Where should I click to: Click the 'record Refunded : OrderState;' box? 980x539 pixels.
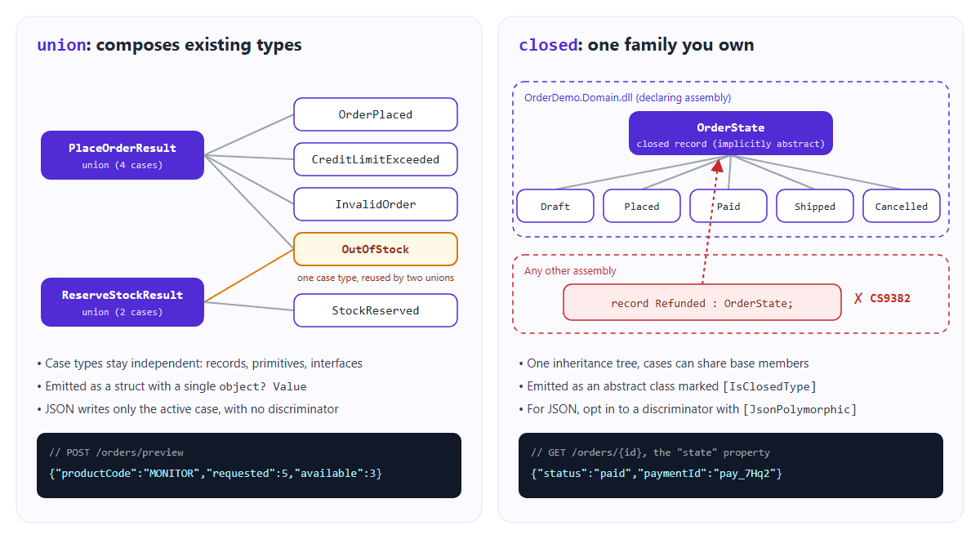pyautogui.click(x=702, y=302)
